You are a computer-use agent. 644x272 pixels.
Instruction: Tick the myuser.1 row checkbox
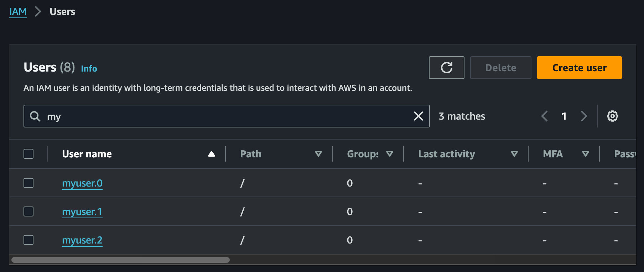click(x=28, y=211)
